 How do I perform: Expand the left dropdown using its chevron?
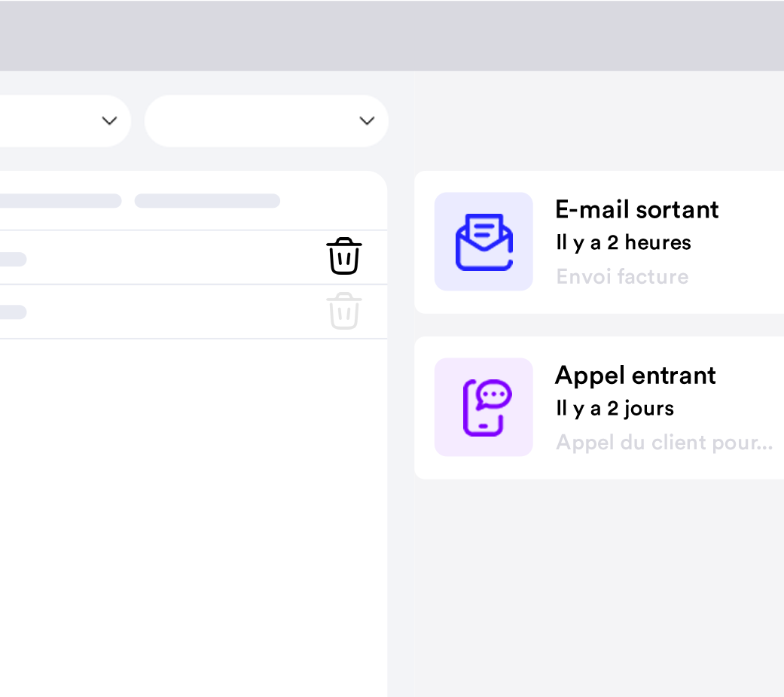pyautogui.click(x=109, y=120)
